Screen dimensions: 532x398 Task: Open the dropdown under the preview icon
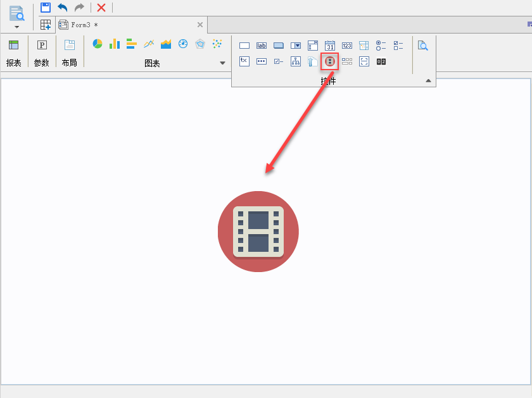click(x=17, y=27)
